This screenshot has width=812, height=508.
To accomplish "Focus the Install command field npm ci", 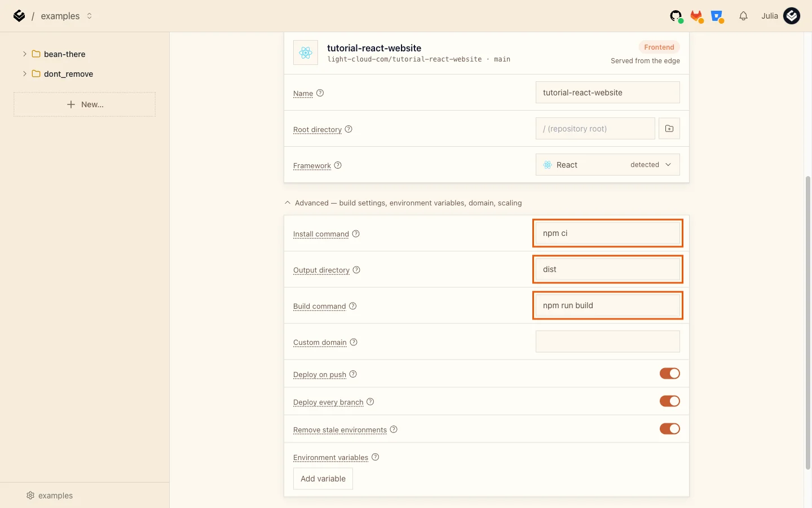I will tap(608, 233).
